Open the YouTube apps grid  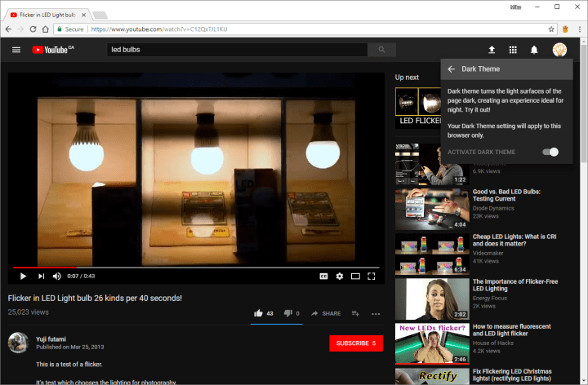point(513,50)
